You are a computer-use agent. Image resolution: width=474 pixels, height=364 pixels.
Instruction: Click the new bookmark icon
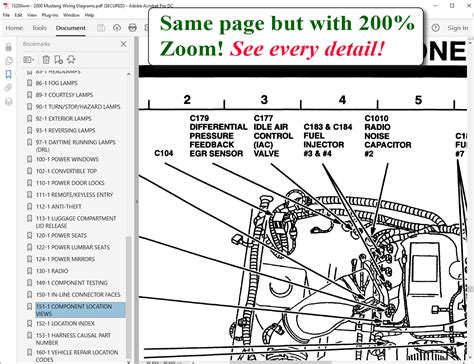(59, 60)
